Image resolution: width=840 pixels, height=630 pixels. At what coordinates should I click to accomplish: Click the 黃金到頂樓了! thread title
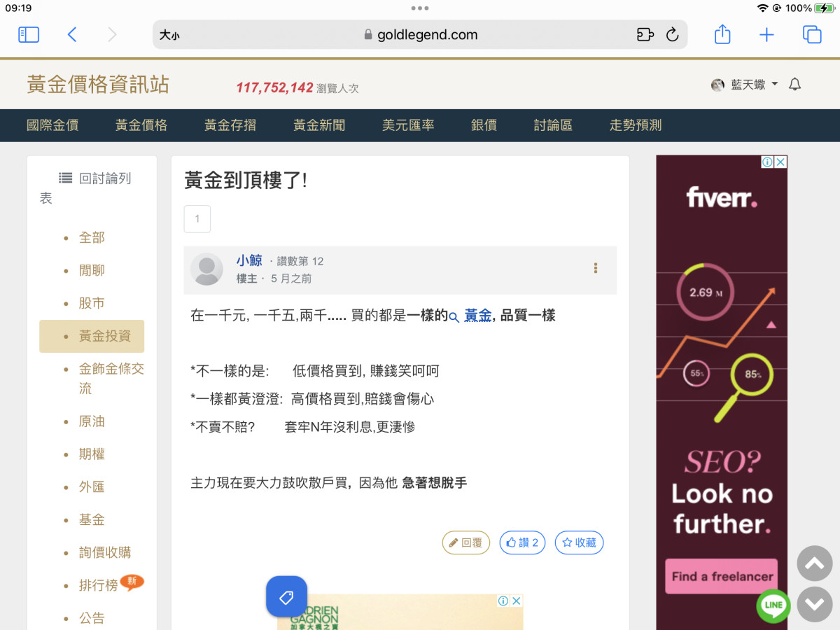[246, 181]
